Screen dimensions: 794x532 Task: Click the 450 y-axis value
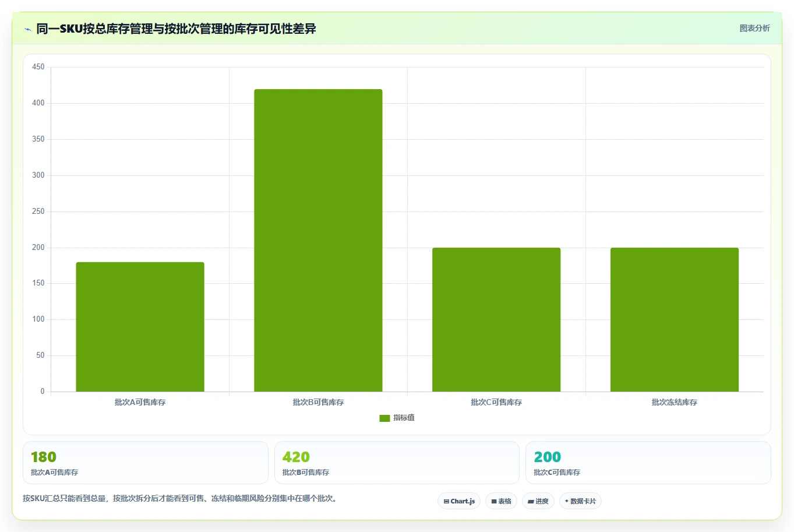coord(38,67)
